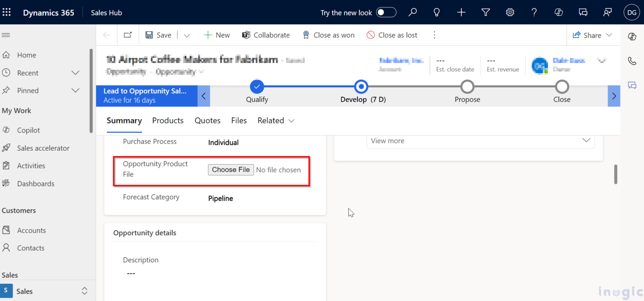Toggle the Try the new look switch
The width and height of the screenshot is (644, 301).
coord(386,13)
